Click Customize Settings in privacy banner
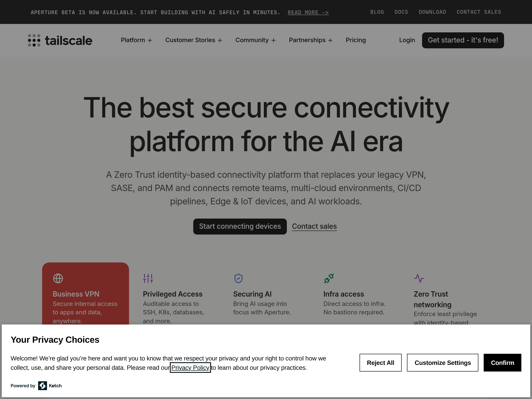Screen dimensions: 532x399 click(x=442, y=362)
